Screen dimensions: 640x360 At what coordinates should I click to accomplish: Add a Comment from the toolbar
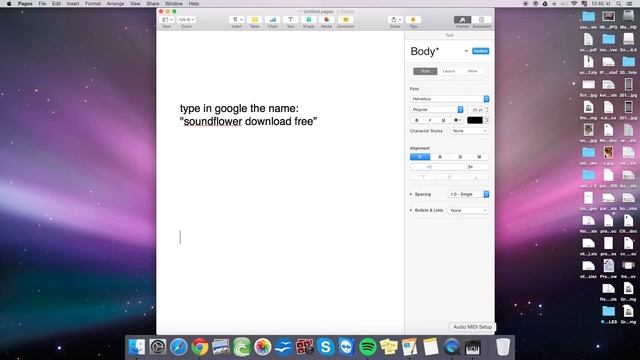pyautogui.click(x=345, y=20)
